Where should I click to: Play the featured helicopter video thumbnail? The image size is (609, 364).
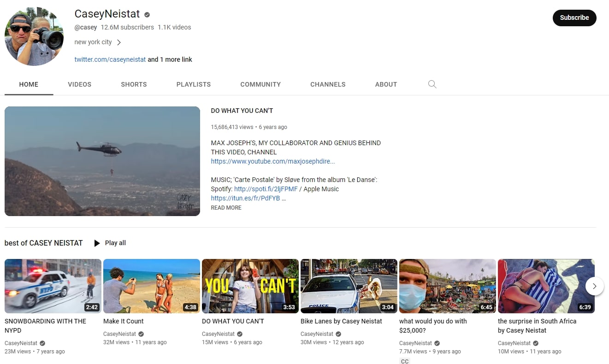[102, 161]
